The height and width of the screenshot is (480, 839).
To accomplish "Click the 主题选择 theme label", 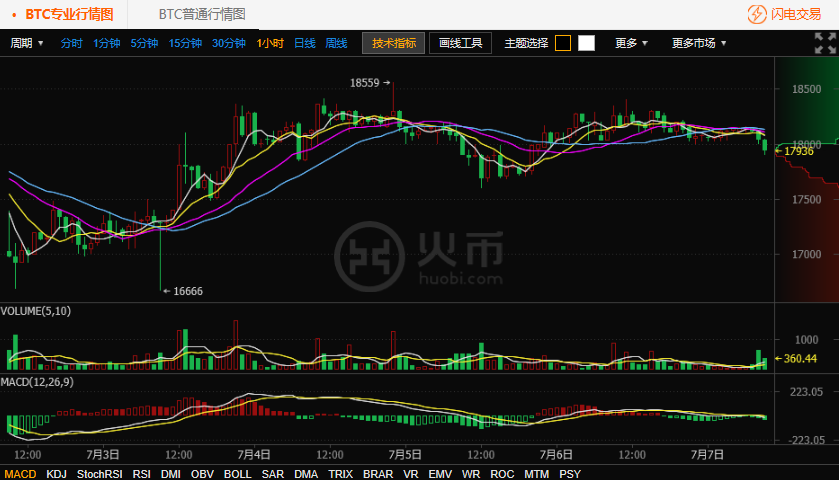I will pos(527,43).
